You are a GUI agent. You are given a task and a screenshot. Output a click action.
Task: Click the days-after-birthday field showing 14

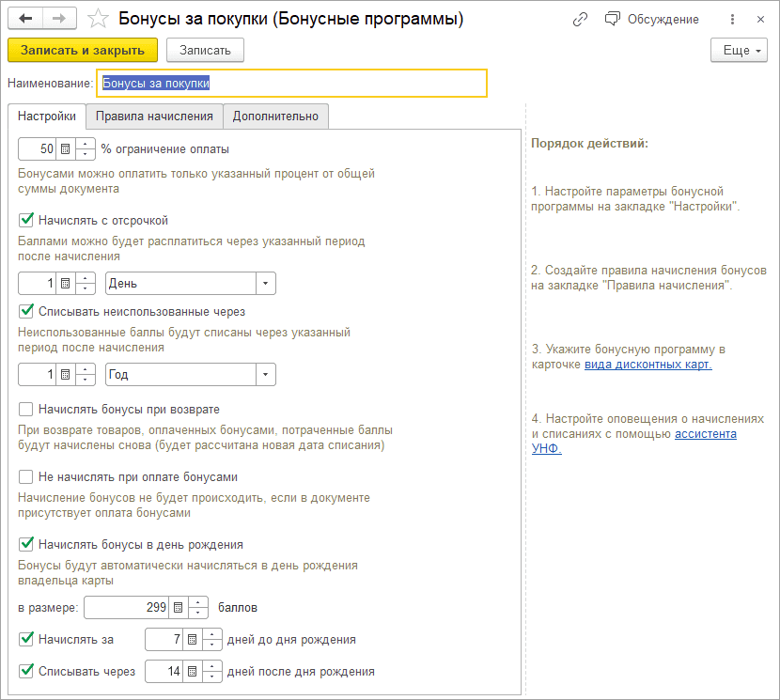click(x=164, y=672)
